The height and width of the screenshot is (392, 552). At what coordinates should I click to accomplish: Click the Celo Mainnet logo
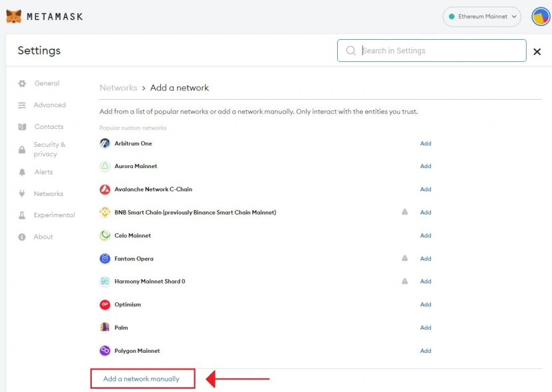click(105, 236)
